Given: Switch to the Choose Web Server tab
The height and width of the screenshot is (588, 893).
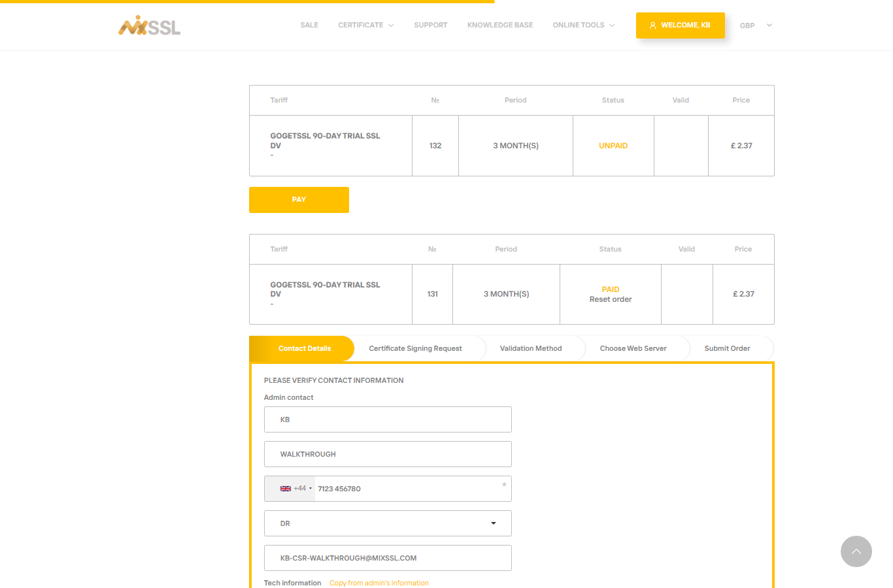Looking at the screenshot, I should point(633,348).
